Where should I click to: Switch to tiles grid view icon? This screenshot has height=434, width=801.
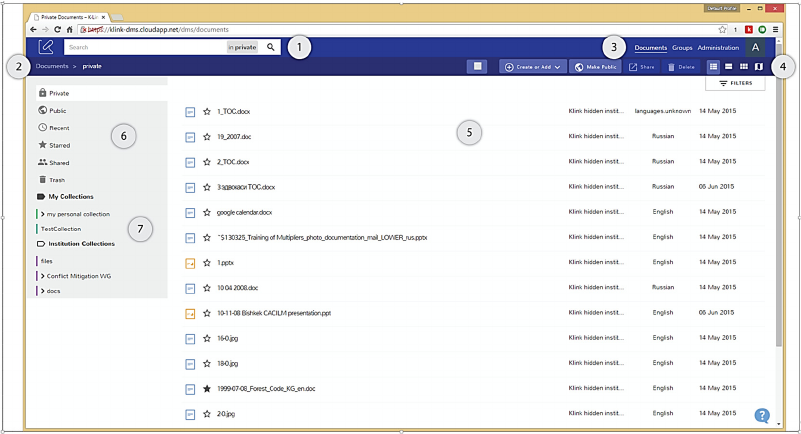pyautogui.click(x=743, y=66)
